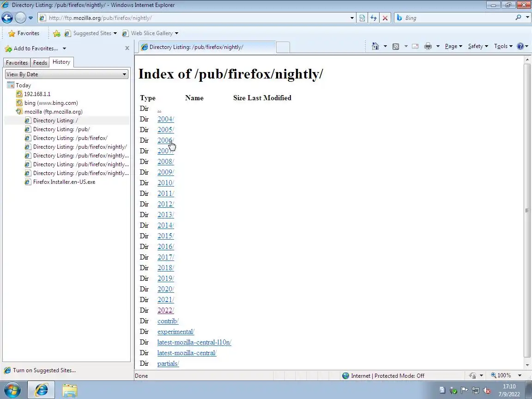Click Add to Favorites... button
Viewport: 532px width, 399px height.
click(x=31, y=48)
